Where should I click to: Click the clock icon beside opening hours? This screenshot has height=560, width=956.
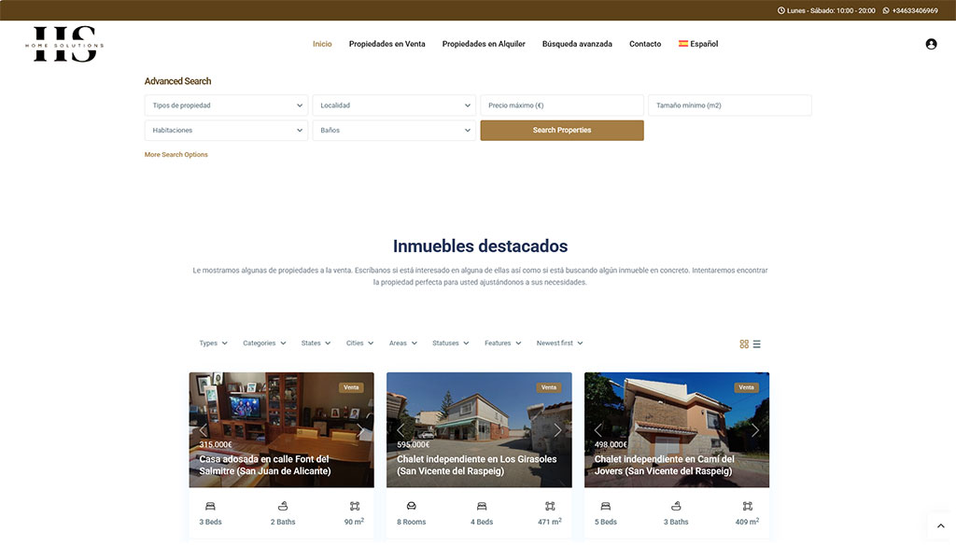tap(781, 10)
